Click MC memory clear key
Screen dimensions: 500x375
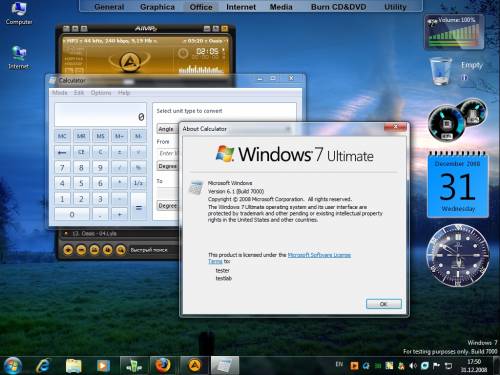(62, 136)
